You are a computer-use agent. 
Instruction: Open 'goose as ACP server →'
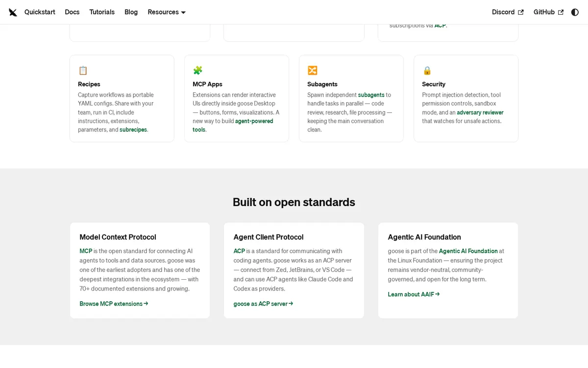(263, 304)
